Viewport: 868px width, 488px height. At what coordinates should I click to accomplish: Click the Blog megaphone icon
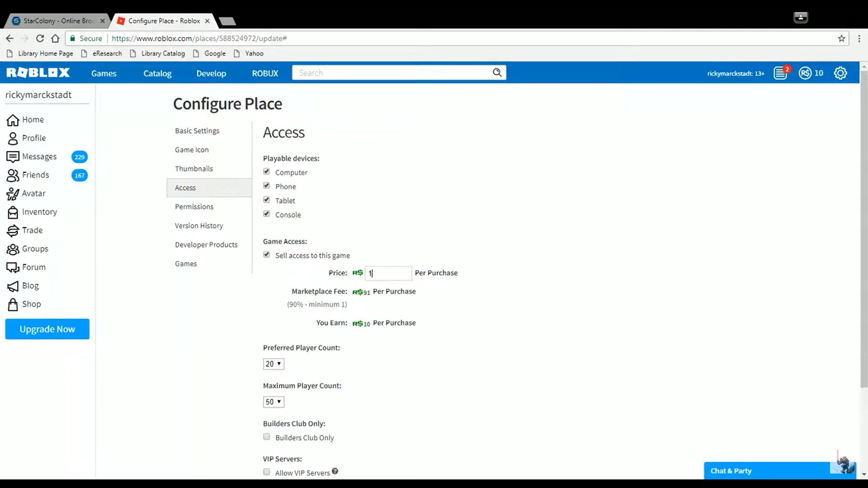point(13,286)
